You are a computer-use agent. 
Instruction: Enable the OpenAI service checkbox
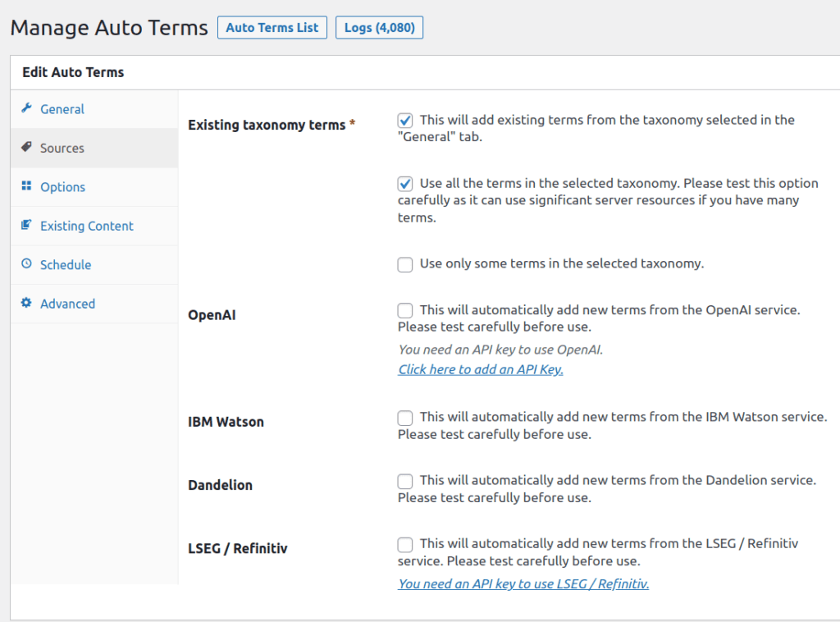[x=405, y=310]
